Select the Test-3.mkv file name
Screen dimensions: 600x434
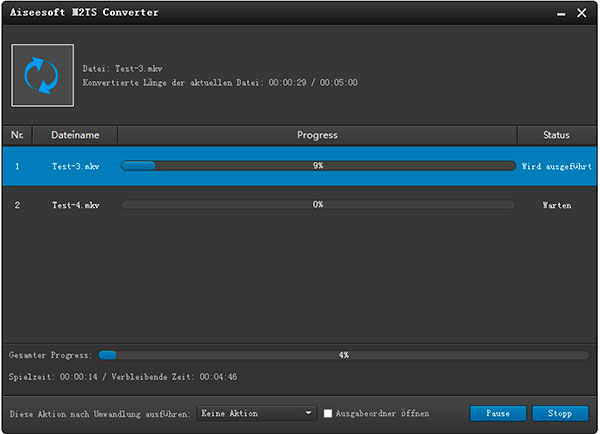(x=76, y=166)
